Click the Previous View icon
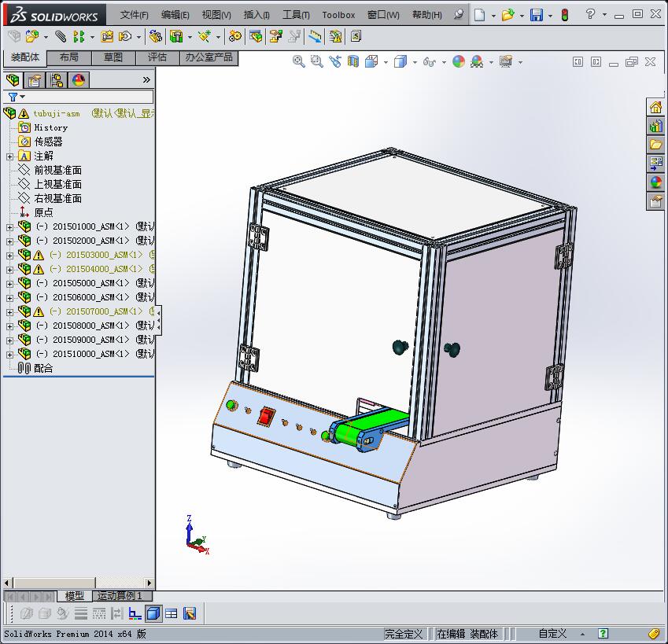 pos(335,61)
